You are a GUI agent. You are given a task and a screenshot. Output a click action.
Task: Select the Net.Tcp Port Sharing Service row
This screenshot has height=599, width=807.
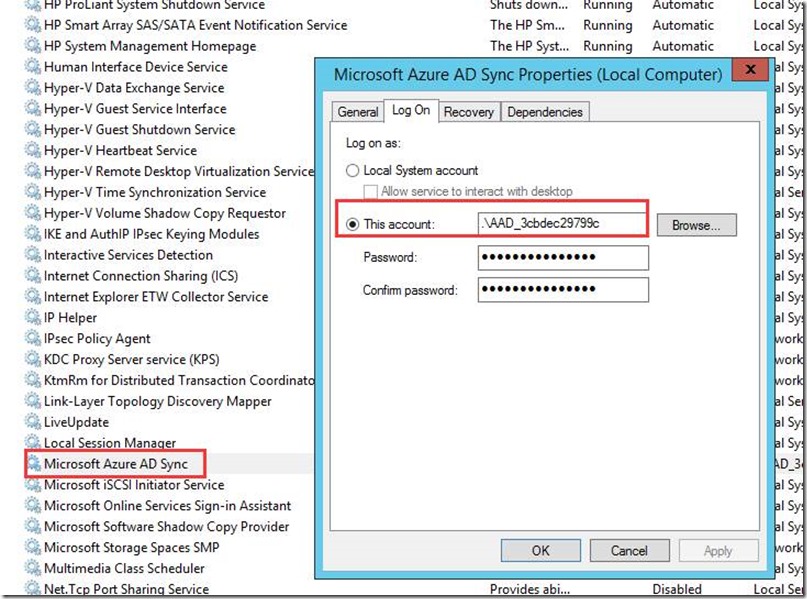tap(126, 589)
